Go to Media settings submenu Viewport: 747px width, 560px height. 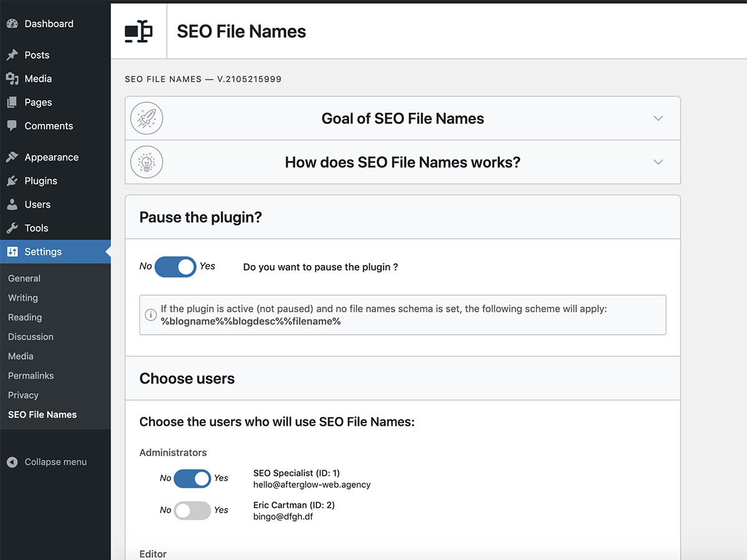pos(21,357)
